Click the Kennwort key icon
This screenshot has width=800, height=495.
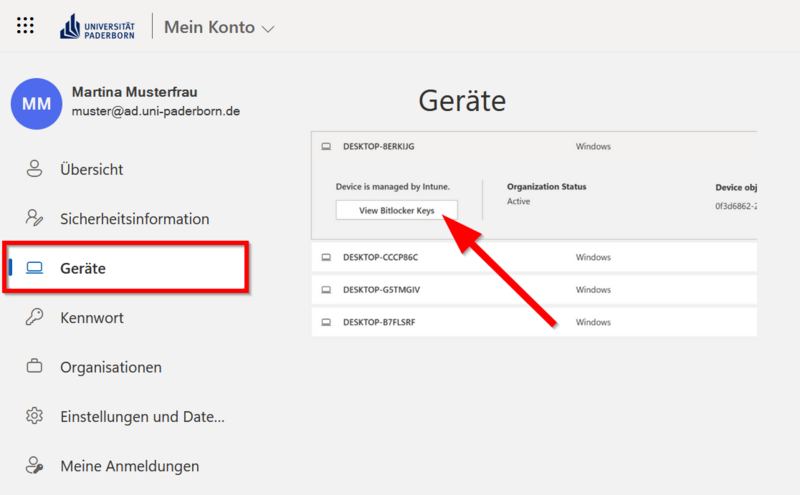coord(35,317)
